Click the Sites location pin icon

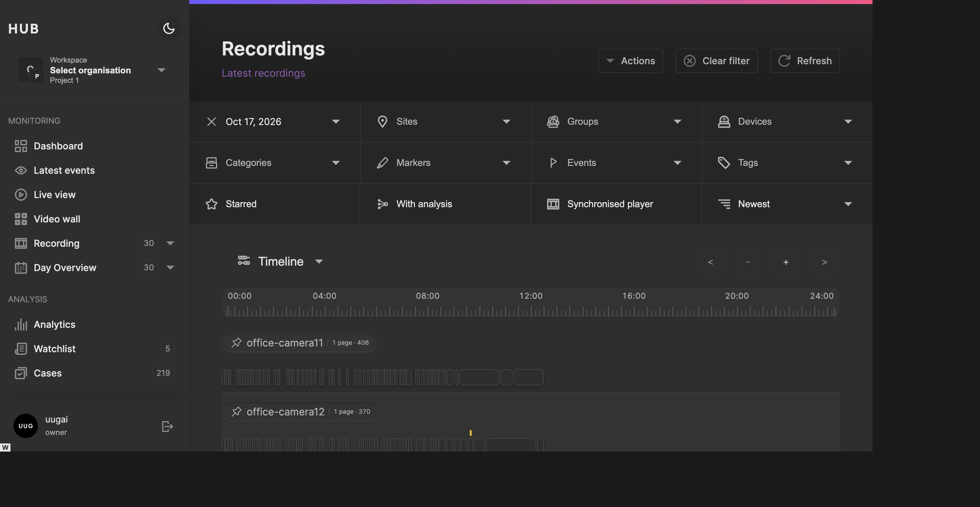(382, 122)
